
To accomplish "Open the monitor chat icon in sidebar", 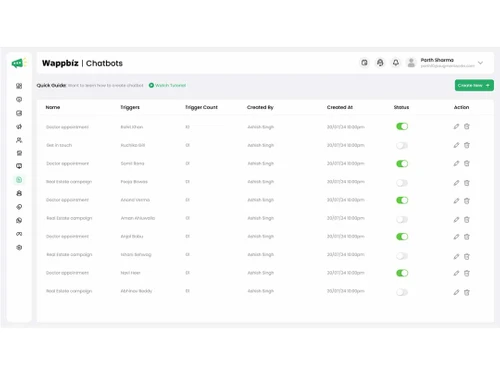I will (x=19, y=166).
